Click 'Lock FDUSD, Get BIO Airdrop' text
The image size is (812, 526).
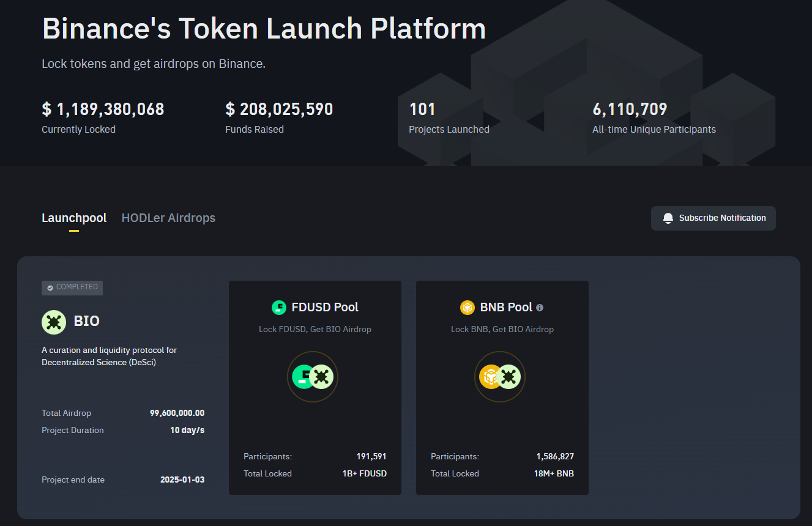(315, 329)
